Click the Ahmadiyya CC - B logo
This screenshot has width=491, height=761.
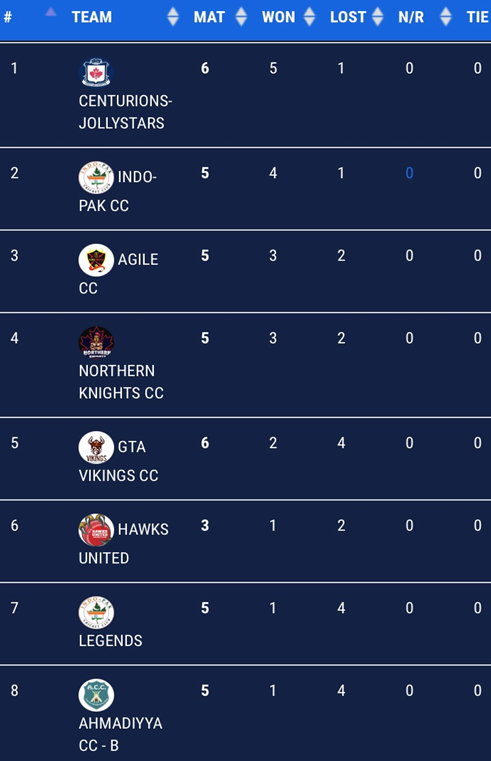coord(96,695)
